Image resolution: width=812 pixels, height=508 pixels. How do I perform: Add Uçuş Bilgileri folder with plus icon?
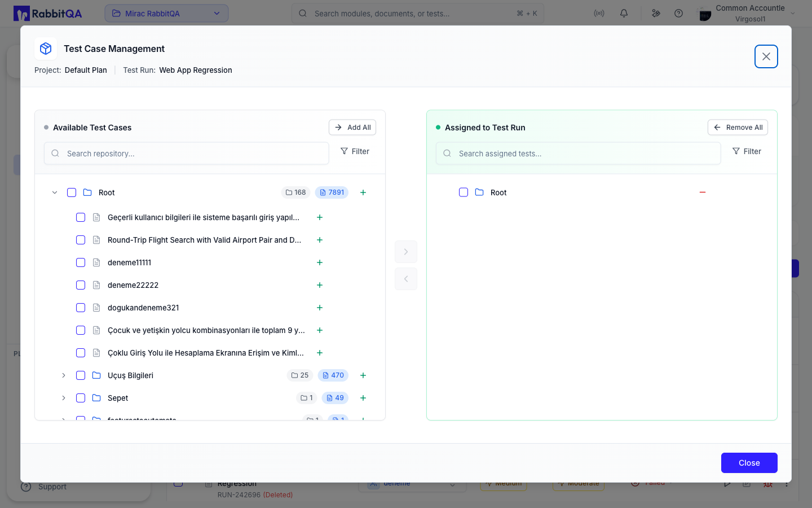tap(363, 375)
